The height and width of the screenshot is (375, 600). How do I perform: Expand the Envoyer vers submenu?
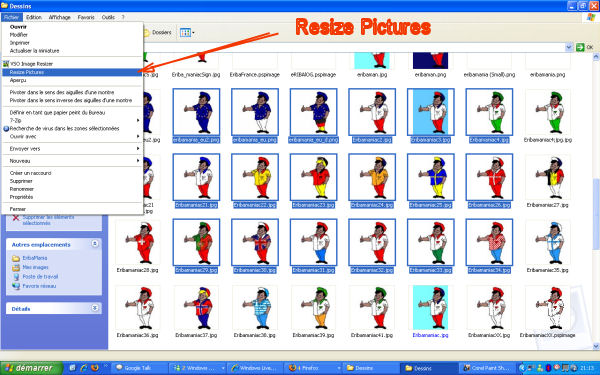[x=72, y=149]
